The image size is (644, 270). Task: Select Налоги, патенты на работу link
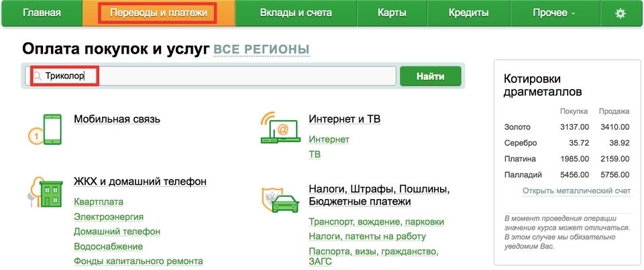tap(367, 237)
